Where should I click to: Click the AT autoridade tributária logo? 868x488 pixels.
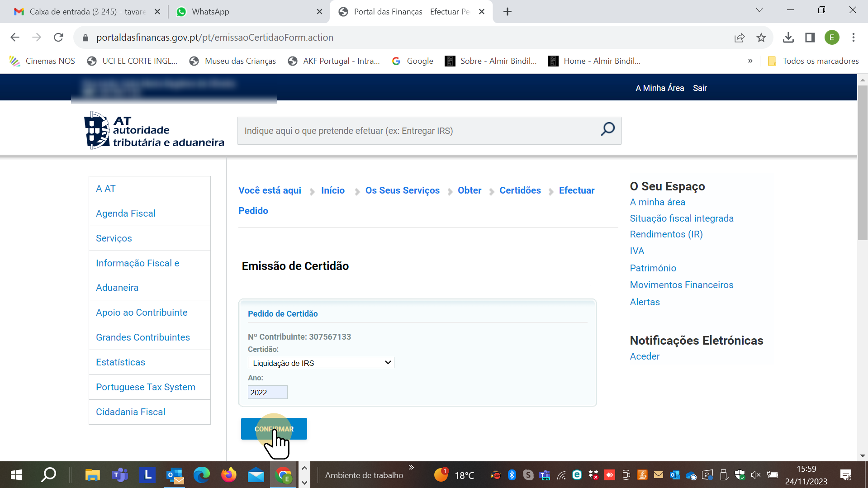point(154,131)
